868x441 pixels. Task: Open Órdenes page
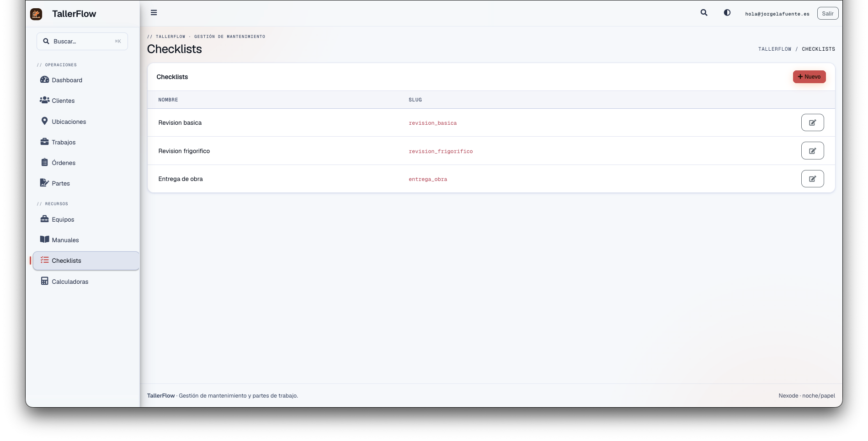click(x=85, y=163)
